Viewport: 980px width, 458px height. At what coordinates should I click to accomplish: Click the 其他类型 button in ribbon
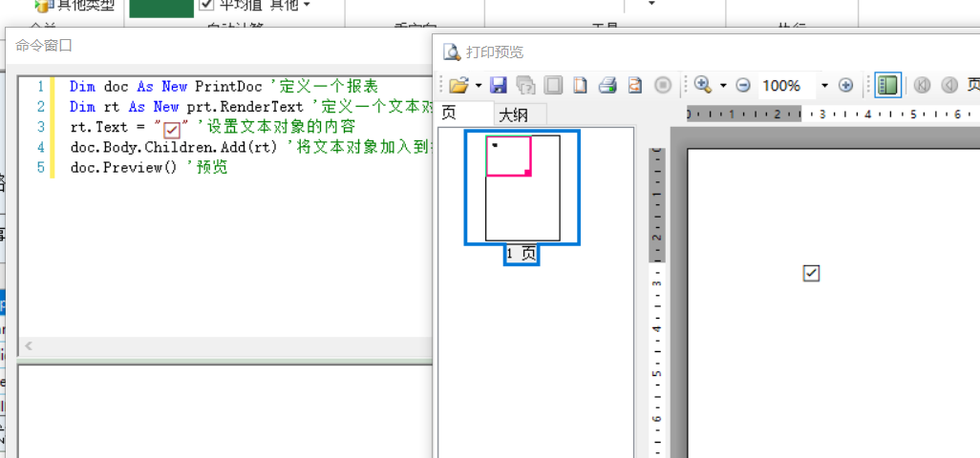[x=75, y=5]
